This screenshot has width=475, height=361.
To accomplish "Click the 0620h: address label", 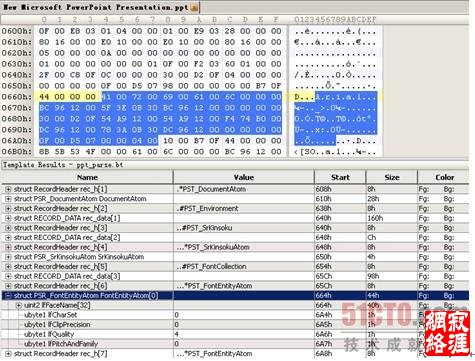I will pyautogui.click(x=17, y=53).
